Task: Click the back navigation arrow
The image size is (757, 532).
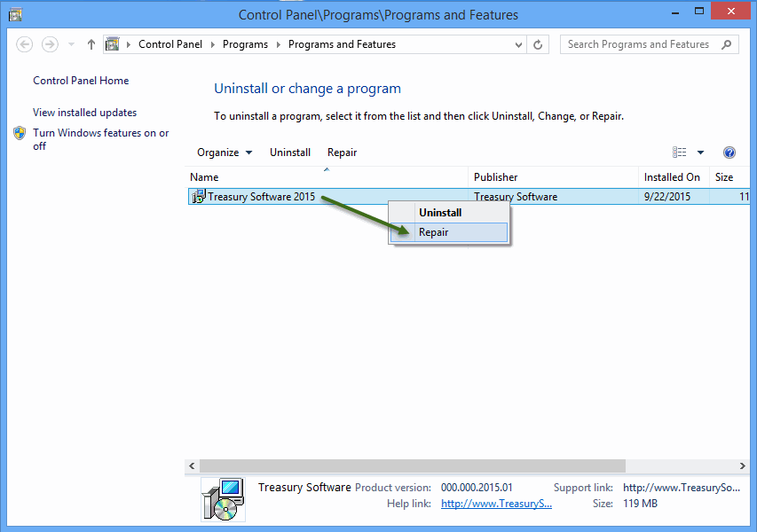Action: 24,43
